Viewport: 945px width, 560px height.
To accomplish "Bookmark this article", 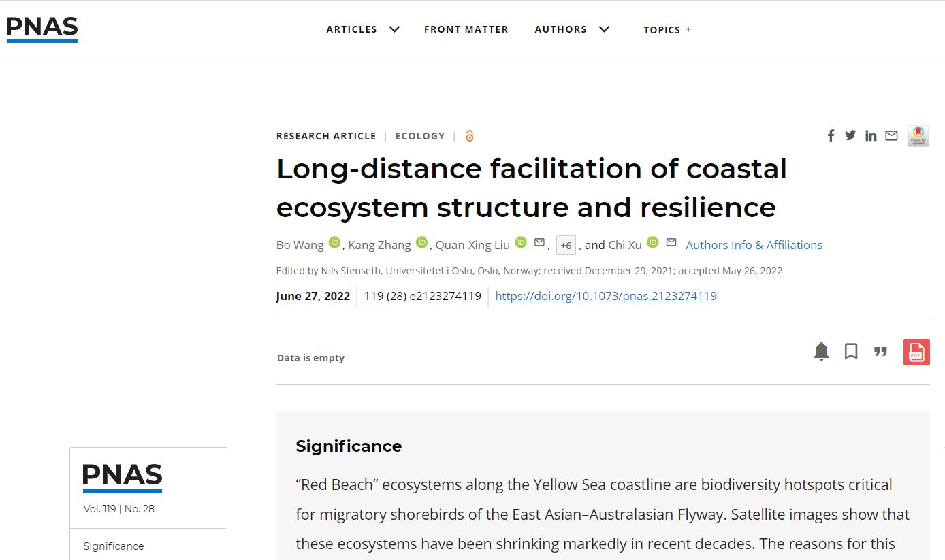I will 851,352.
